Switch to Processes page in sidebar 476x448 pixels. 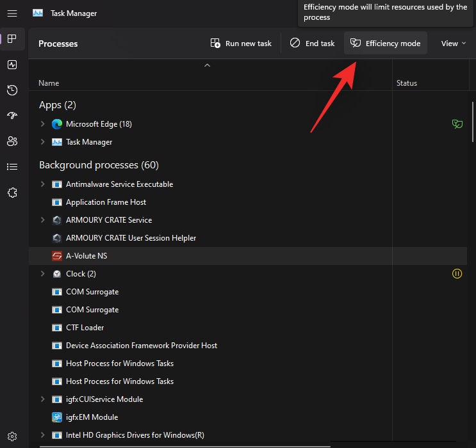click(x=12, y=39)
